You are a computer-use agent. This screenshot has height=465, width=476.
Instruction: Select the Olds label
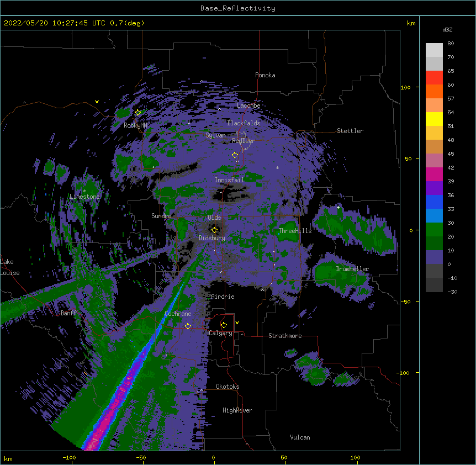[x=214, y=218]
